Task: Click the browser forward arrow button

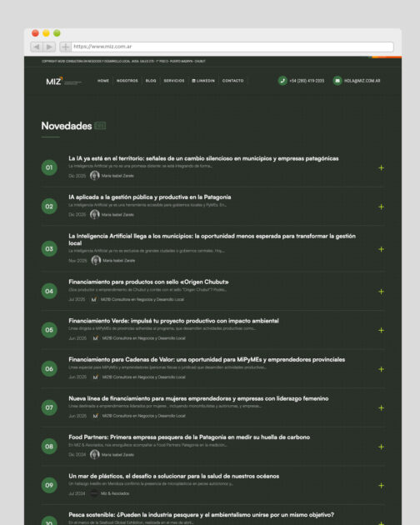Action: (49, 47)
